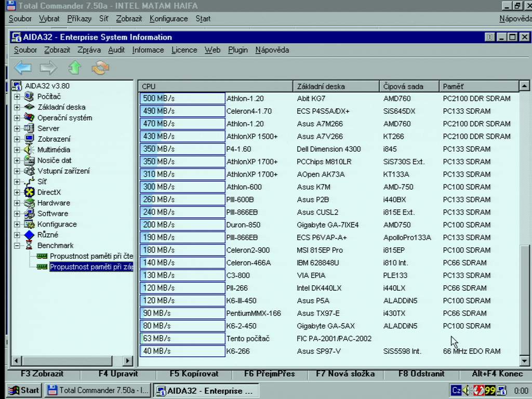Click the Základní deska motherboard icon
The height and width of the screenshot is (399, 532).
[x=29, y=107]
